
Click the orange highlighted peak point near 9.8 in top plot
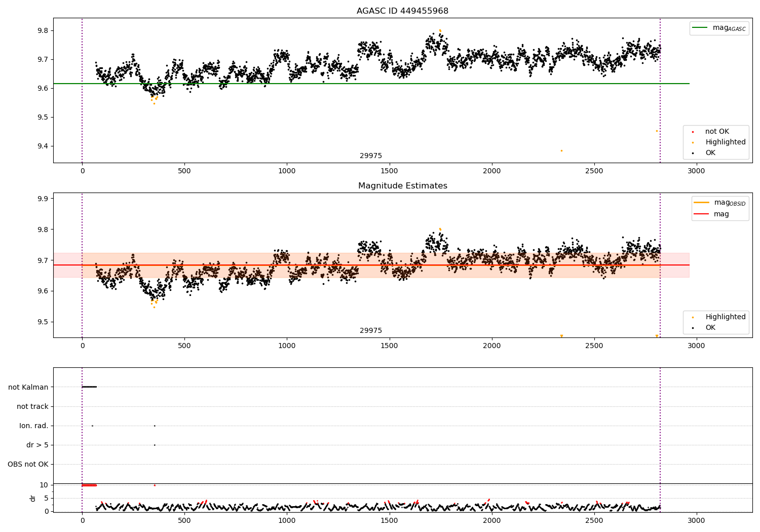tap(440, 31)
